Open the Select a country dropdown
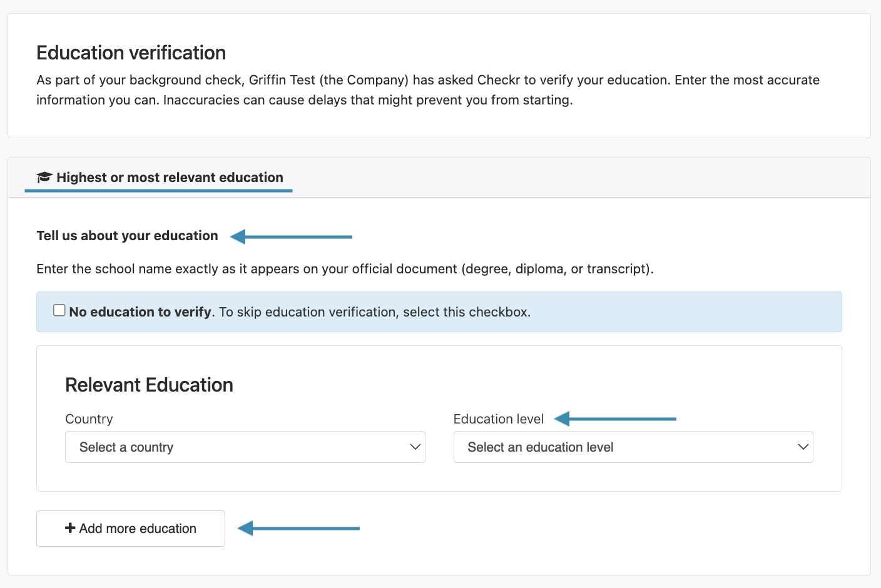 click(x=245, y=447)
